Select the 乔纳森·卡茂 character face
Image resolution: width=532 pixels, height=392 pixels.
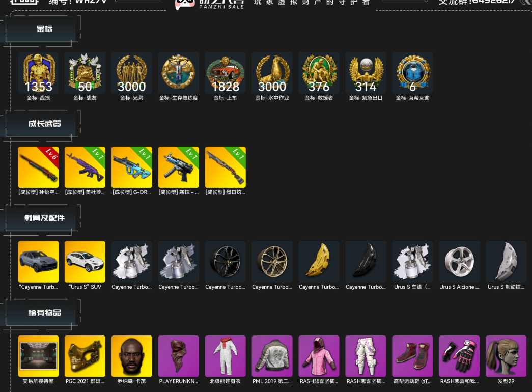(132, 356)
